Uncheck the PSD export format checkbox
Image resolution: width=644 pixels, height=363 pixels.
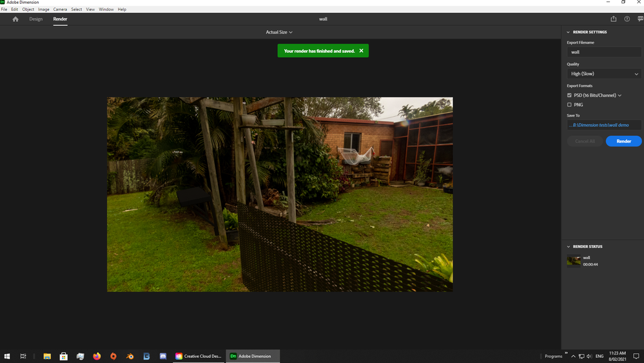569,95
